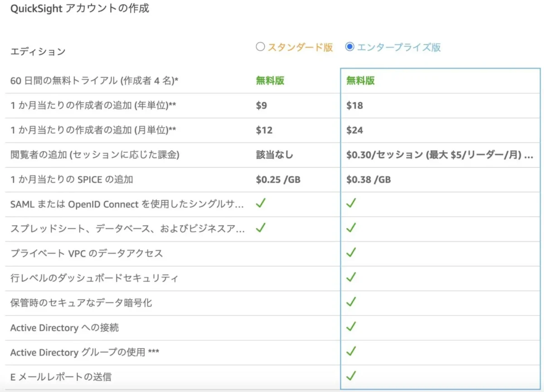Click Enterprise checkmark for 保管時のセキュアなデータ暗号化
The height and width of the screenshot is (392, 544).
[x=351, y=302]
